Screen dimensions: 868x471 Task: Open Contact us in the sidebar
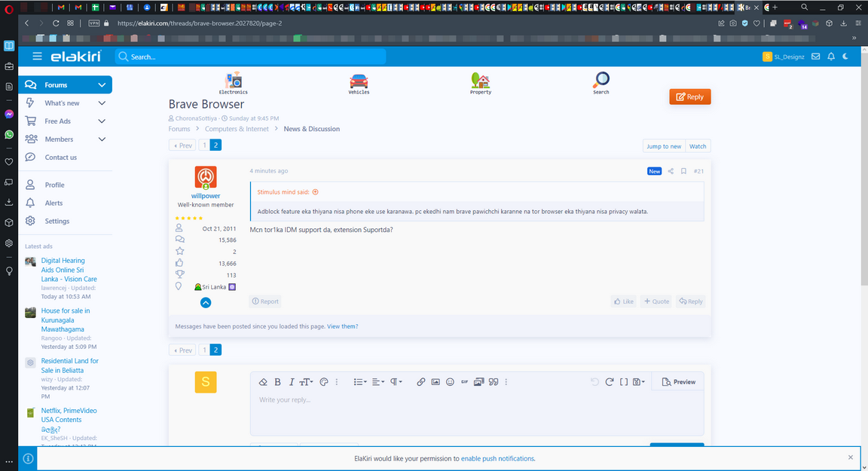pos(60,158)
